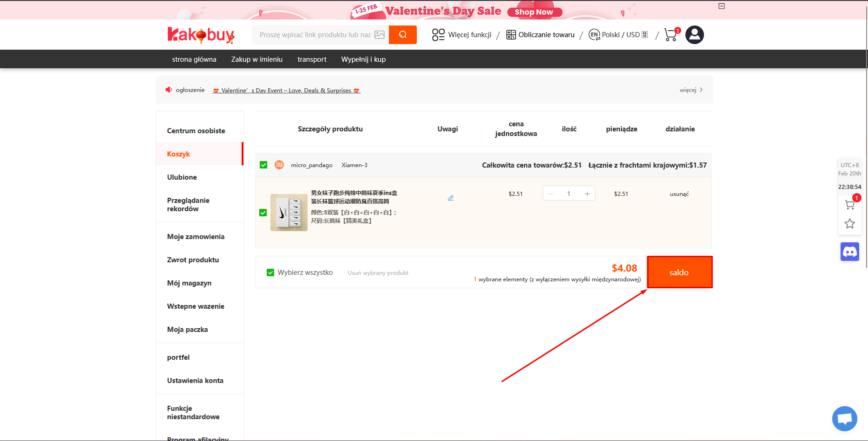Click the announcement speaker icon
The width and height of the screenshot is (868, 441).
click(x=169, y=89)
